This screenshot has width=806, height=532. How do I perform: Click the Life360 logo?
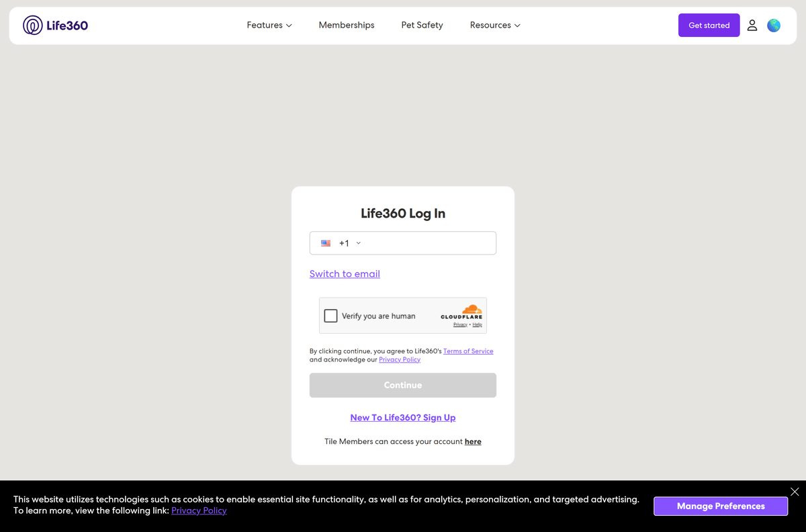tap(55, 26)
